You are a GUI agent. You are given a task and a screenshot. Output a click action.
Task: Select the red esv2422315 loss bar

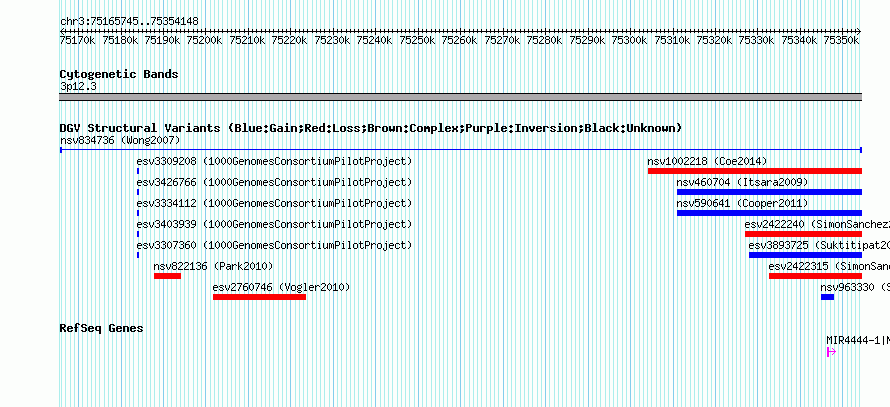click(x=815, y=276)
